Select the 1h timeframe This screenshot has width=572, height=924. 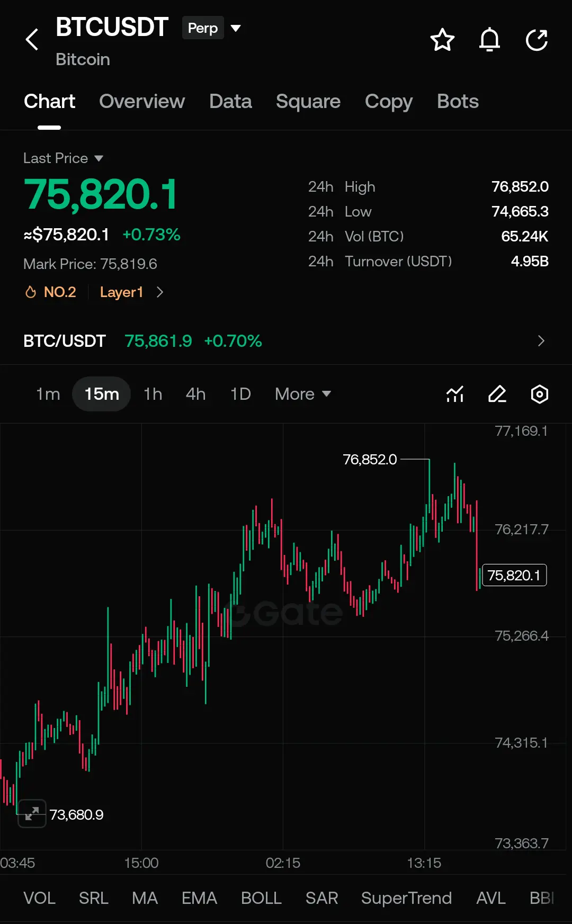tap(153, 394)
